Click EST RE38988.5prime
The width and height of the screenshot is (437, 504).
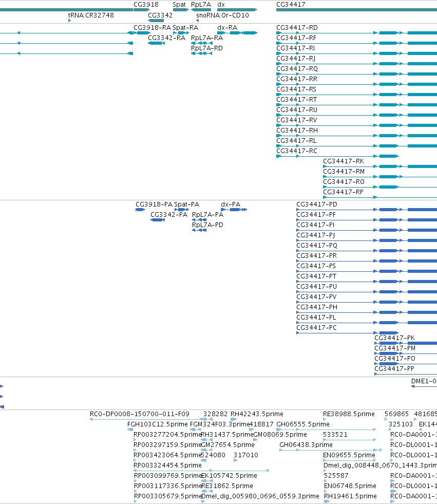[x=349, y=414]
